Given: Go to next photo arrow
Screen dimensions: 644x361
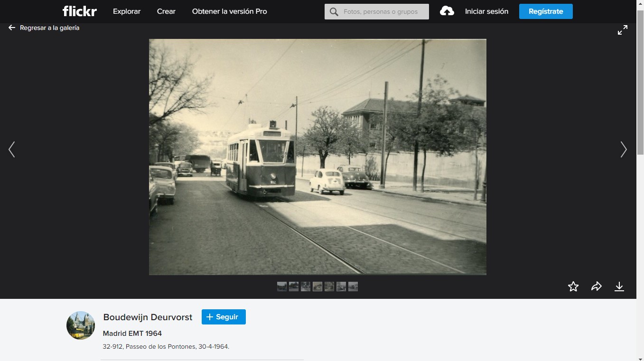Looking at the screenshot, I should (x=624, y=149).
